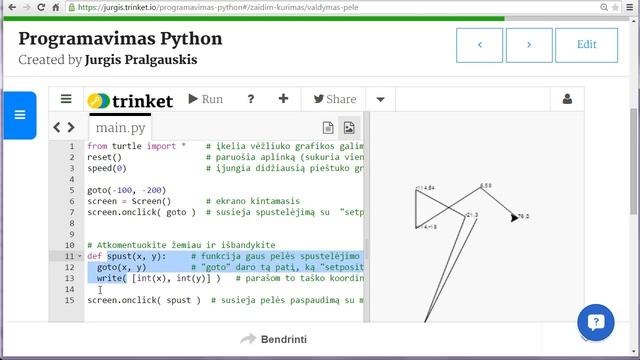Click the '# Atkomentuokite žemiau ir išbandykite' comment
The width and height of the screenshot is (640, 360).
181,245
